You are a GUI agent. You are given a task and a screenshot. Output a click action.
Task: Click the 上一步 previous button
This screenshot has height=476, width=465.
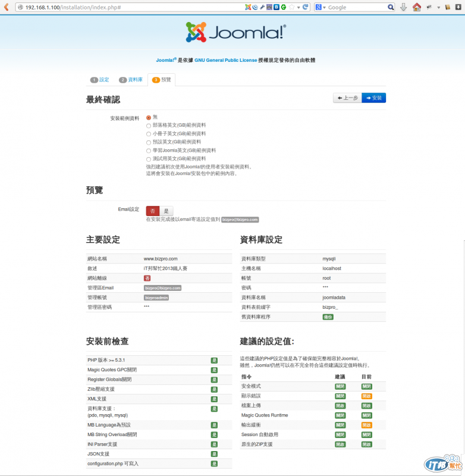click(x=348, y=98)
